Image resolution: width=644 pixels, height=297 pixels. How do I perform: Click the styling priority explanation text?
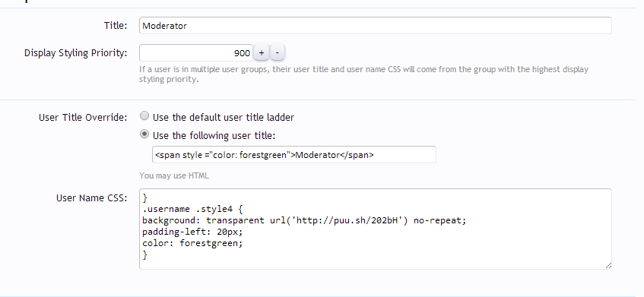[x=363, y=74]
